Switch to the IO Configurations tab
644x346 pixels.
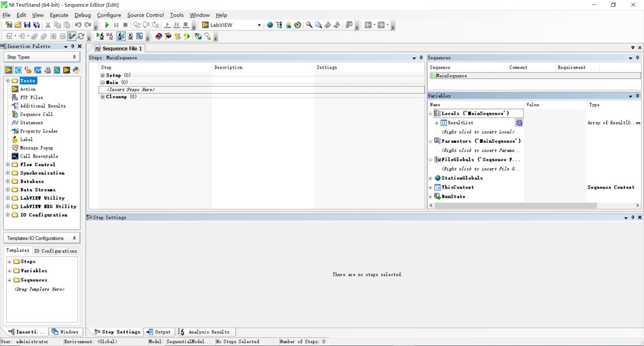[55, 251]
